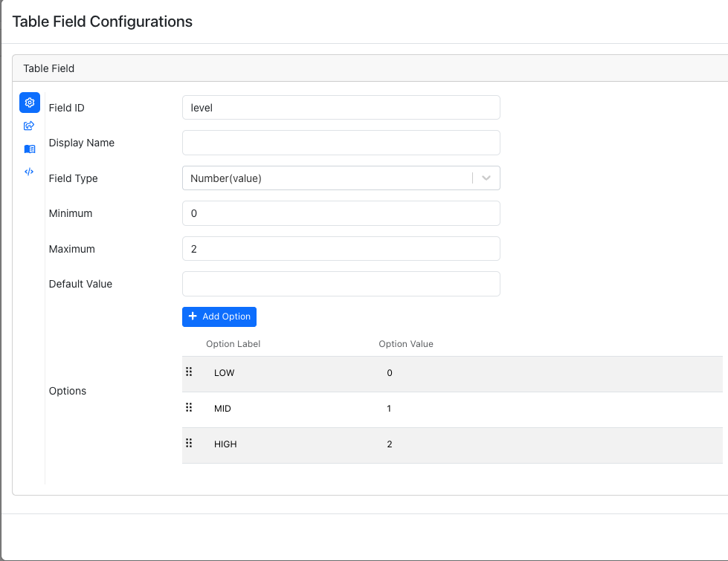Viewport: 728px width, 561px height.
Task: Open the settings gear panel in sidebar
Action: [29, 103]
